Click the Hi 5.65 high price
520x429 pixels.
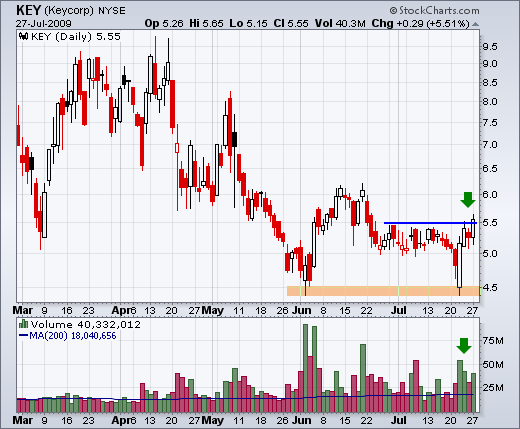click(206, 24)
